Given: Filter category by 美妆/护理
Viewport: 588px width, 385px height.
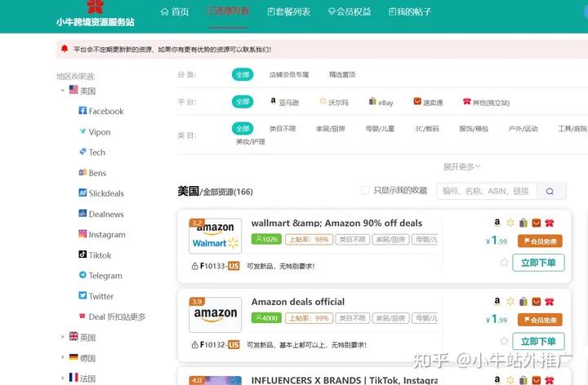Looking at the screenshot, I should pyautogui.click(x=251, y=142).
